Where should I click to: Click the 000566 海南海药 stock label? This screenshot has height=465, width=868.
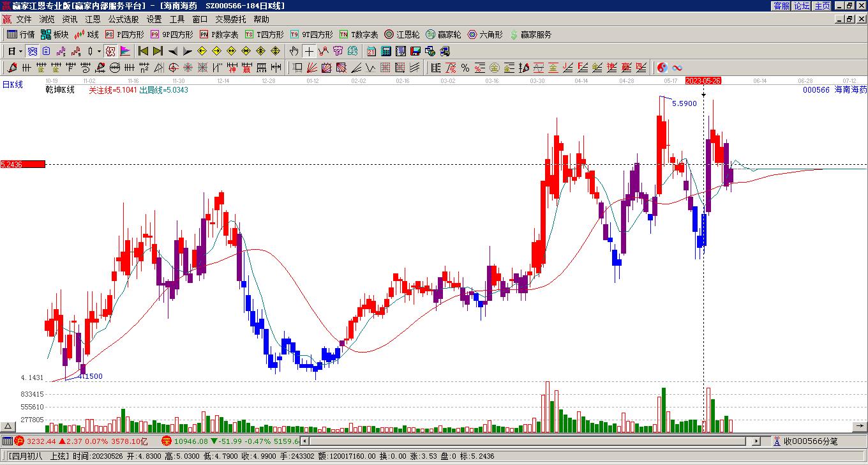(835, 90)
